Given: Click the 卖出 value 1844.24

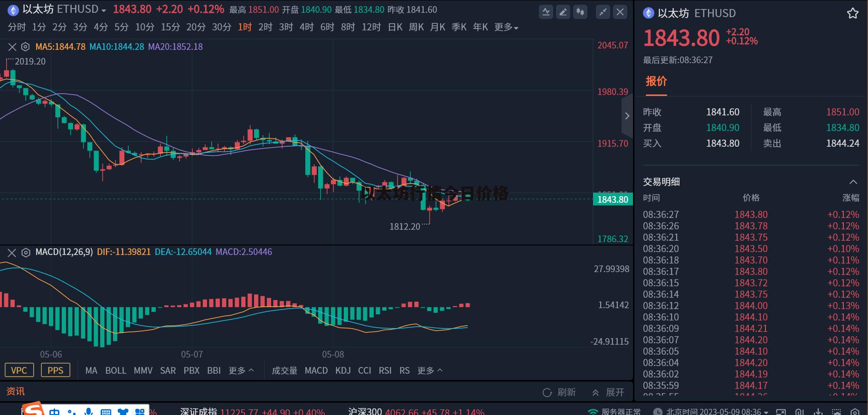Looking at the screenshot, I should [x=842, y=143].
